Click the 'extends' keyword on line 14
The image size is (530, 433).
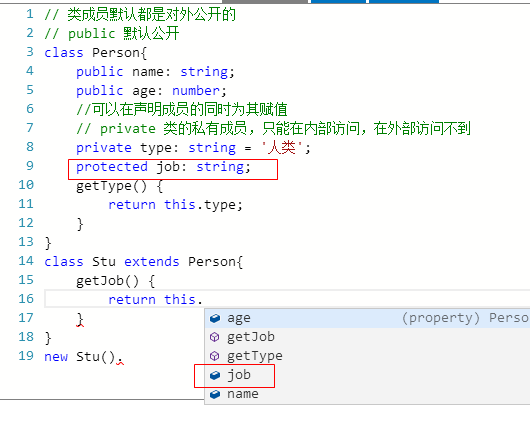click(x=152, y=262)
